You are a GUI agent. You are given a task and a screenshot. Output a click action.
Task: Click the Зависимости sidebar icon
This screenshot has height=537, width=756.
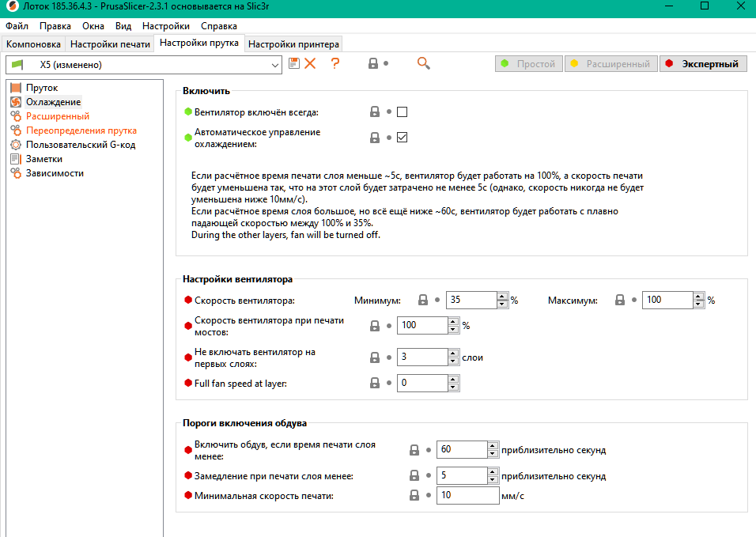coord(16,173)
